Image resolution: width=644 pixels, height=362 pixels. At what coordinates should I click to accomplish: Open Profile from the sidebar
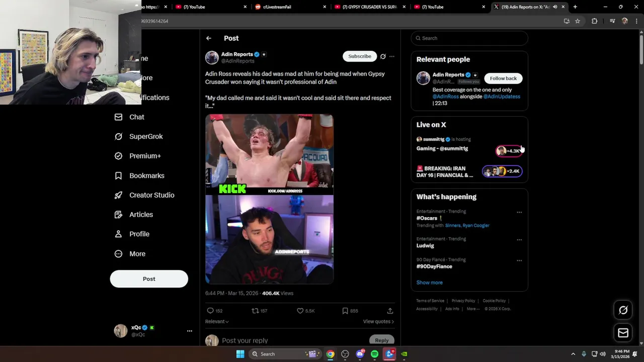pyautogui.click(x=132, y=234)
